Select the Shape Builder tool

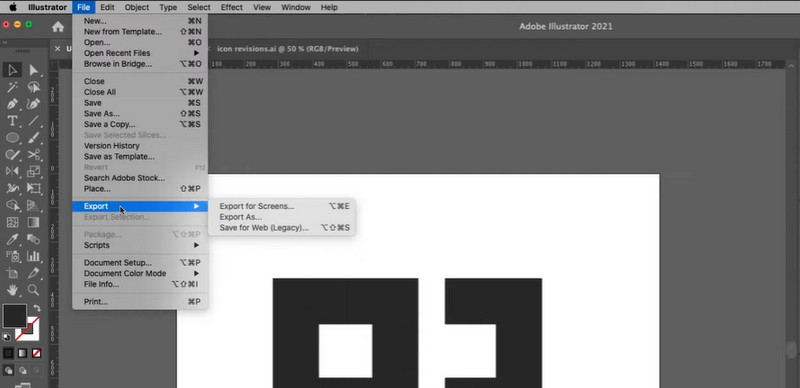coord(12,205)
